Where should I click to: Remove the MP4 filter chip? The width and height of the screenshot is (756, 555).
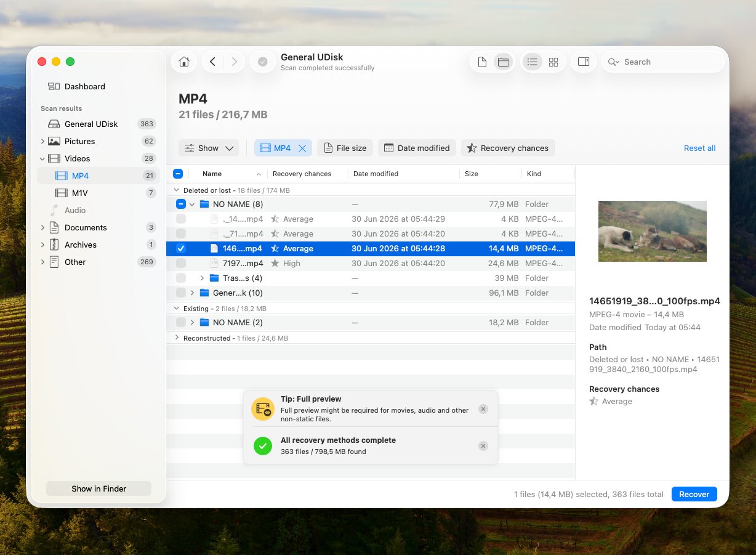pyautogui.click(x=302, y=148)
